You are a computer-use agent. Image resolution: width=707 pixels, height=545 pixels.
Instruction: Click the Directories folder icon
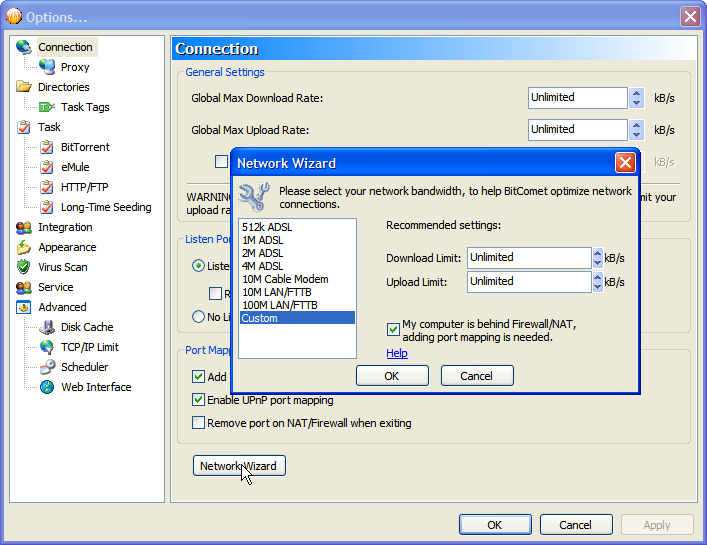[23, 87]
